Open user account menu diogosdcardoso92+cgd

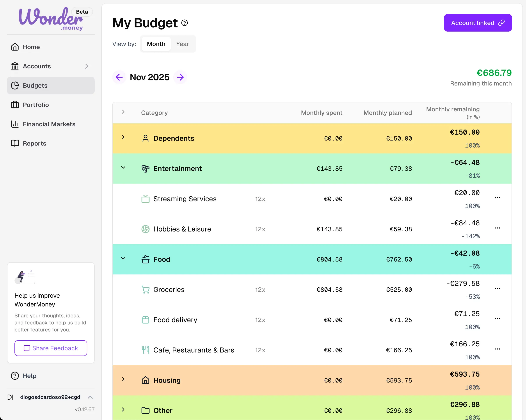[x=50, y=397]
